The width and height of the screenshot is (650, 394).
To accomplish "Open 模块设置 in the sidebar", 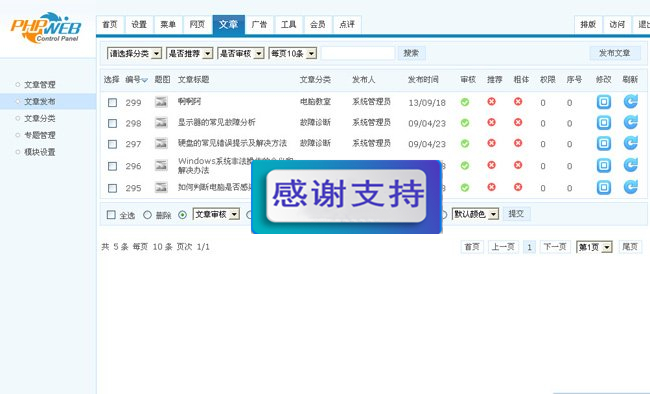I will click(39, 152).
